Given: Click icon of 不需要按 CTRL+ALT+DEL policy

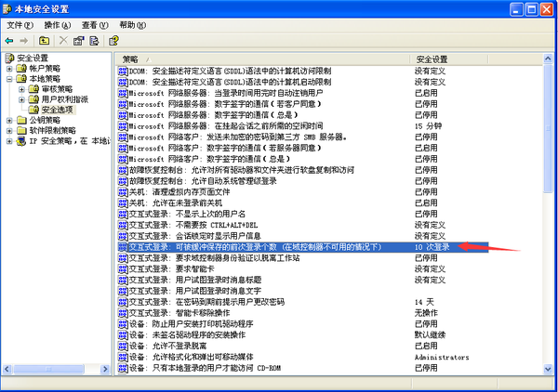Looking at the screenshot, I should pos(123,226).
